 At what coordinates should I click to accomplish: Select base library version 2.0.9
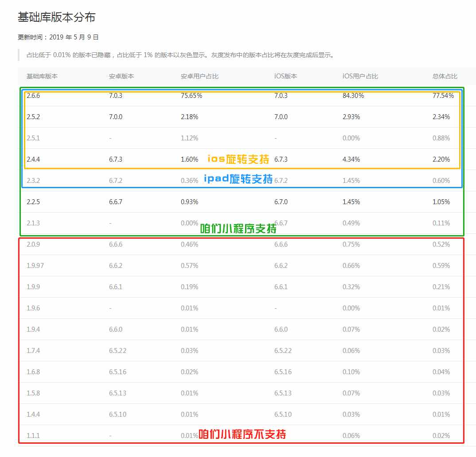(x=33, y=244)
